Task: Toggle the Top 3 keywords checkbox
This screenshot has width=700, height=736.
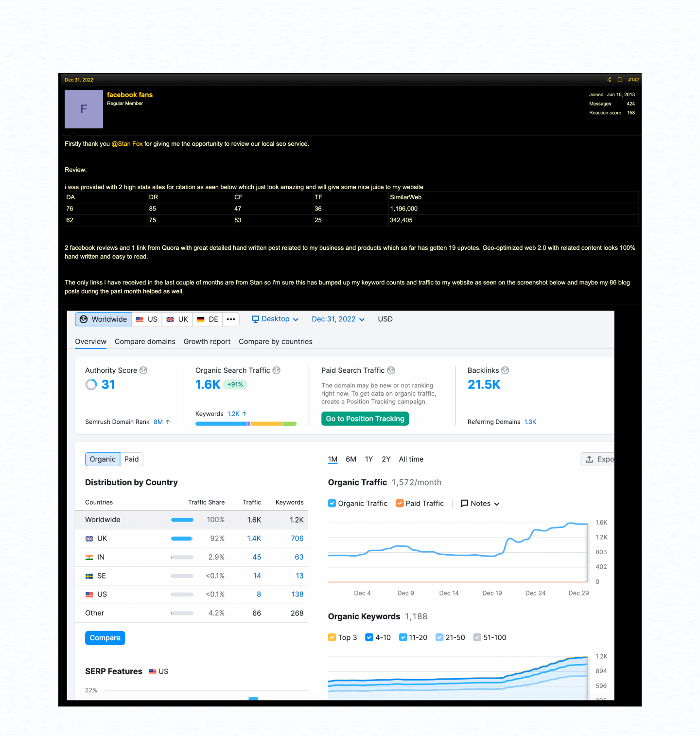Action: (332, 637)
